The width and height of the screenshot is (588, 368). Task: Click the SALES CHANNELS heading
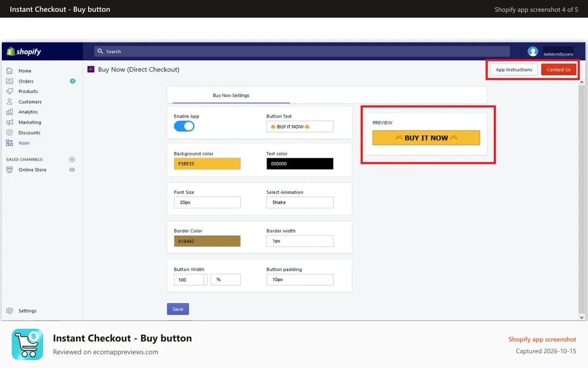point(24,159)
